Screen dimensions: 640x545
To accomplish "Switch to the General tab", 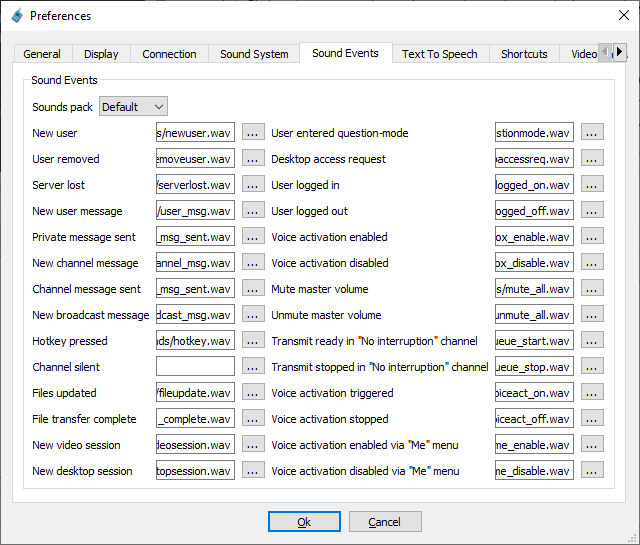I will [42, 54].
